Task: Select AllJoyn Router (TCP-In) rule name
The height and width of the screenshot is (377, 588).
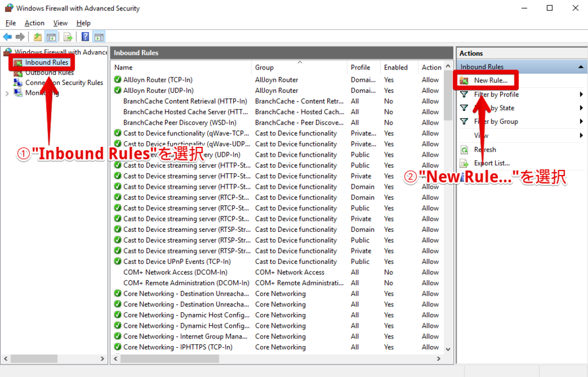Action: (158, 80)
